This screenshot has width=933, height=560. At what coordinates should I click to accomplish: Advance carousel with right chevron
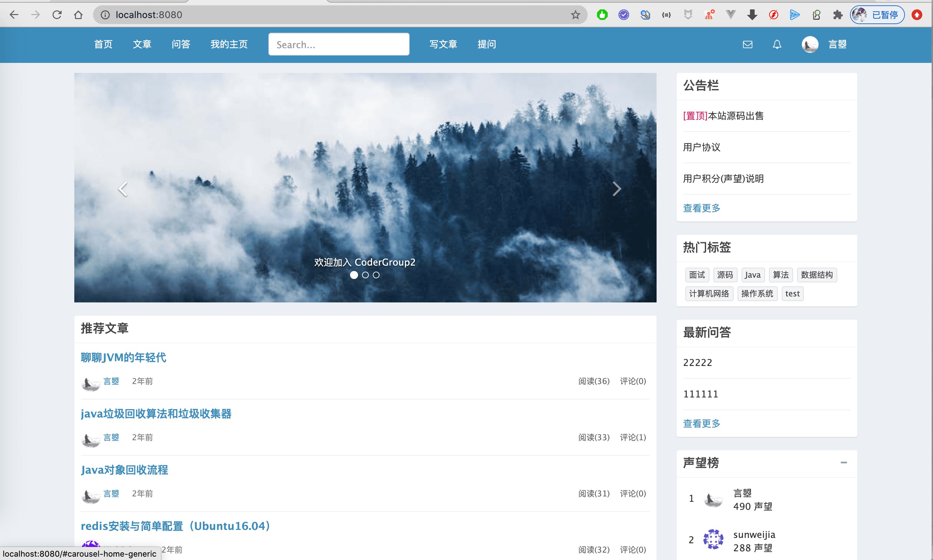[x=616, y=189]
